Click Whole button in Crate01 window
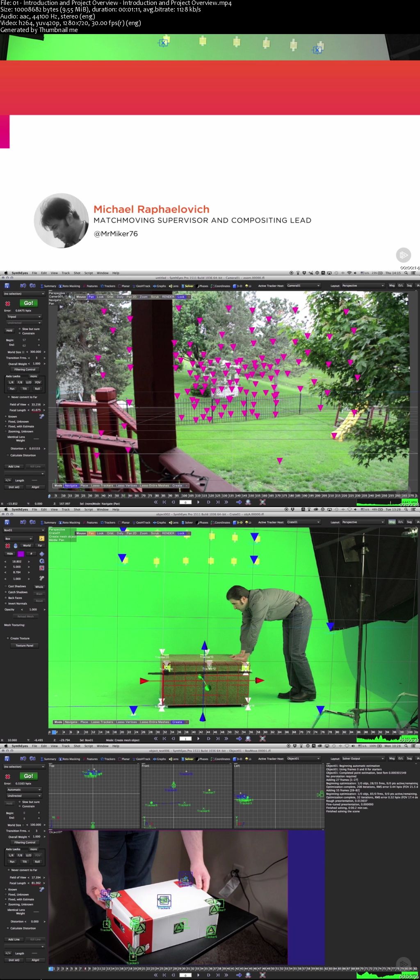This screenshot has width=420, height=980. click(39, 587)
